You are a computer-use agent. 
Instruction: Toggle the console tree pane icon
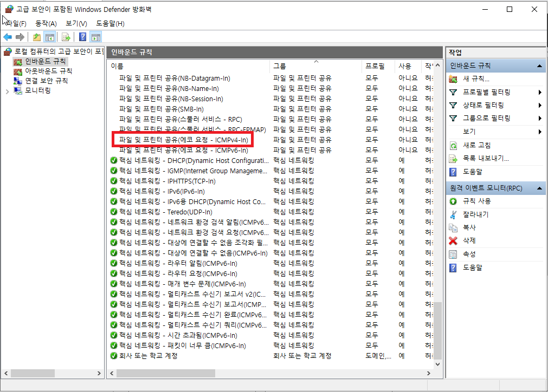pos(50,37)
